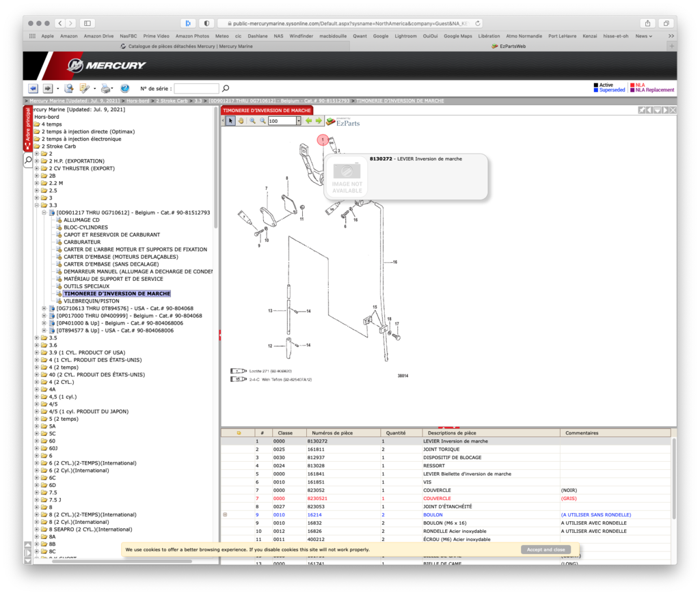
Task: Go to previous diagram with green left arrow
Action: pos(308,121)
